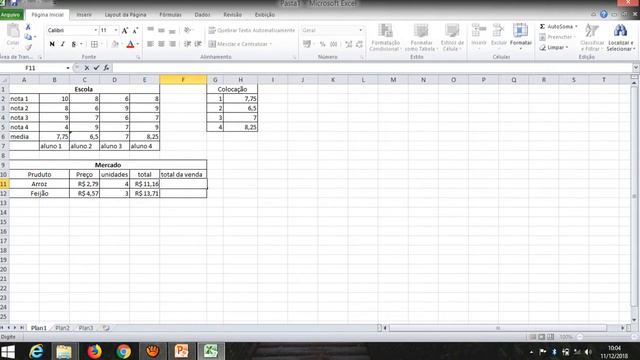The image size is (640, 360).
Task: Toggle italic formatting (I)
Action: coord(62,44)
